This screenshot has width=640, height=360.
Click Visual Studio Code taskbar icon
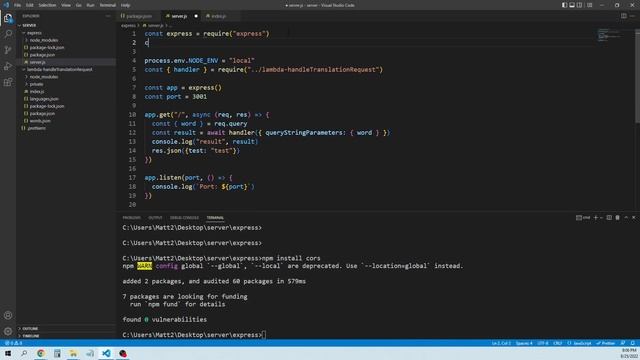[106, 353]
